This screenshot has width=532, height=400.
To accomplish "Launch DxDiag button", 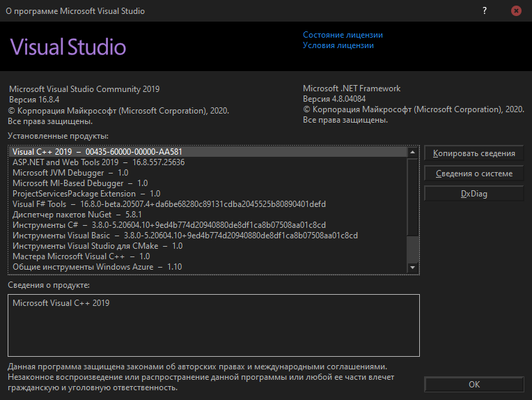I will pyautogui.click(x=474, y=194).
